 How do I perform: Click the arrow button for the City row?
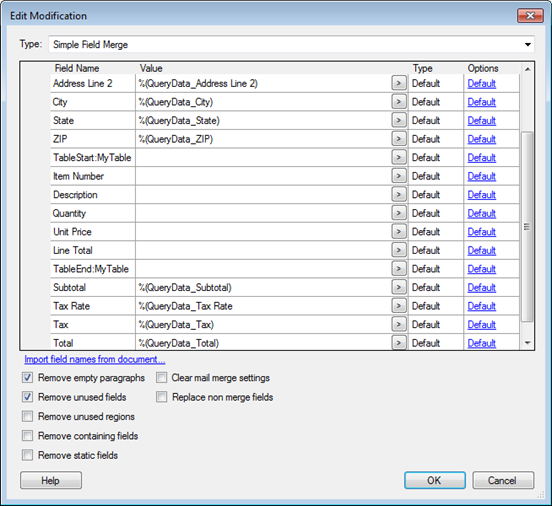399,102
